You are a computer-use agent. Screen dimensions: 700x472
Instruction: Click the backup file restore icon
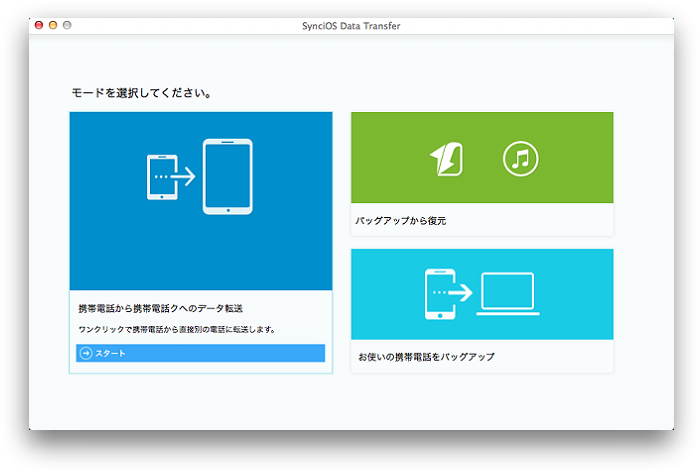[446, 159]
